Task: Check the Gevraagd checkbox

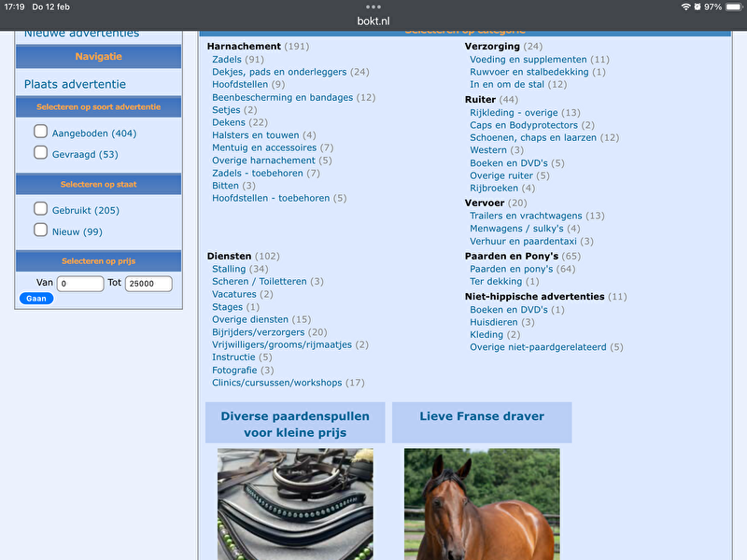Action: coord(41,153)
